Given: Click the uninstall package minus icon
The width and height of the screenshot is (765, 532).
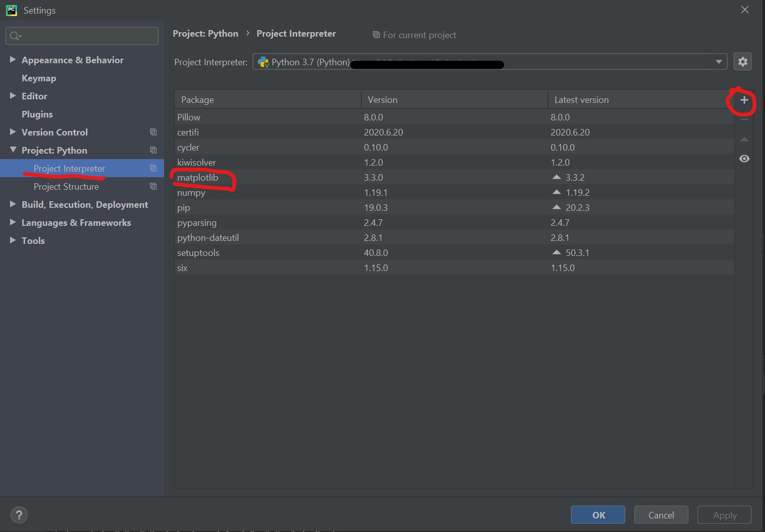Looking at the screenshot, I should click(x=744, y=119).
